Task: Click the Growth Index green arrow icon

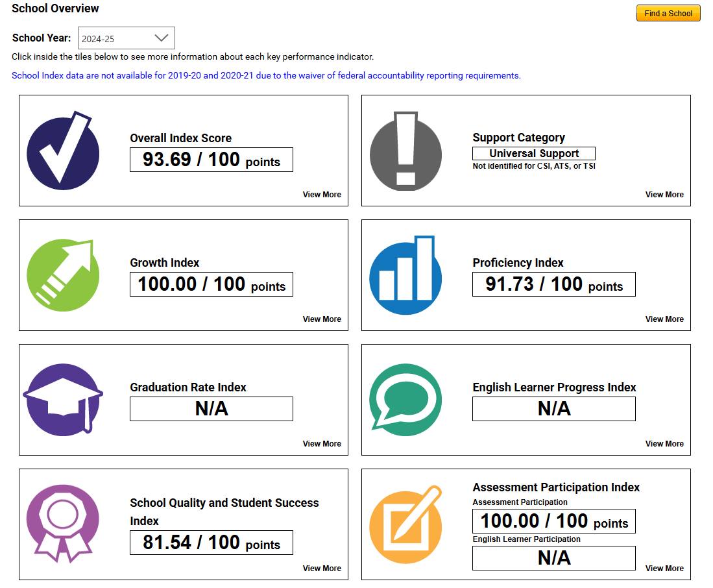Action: pyautogui.click(x=63, y=275)
